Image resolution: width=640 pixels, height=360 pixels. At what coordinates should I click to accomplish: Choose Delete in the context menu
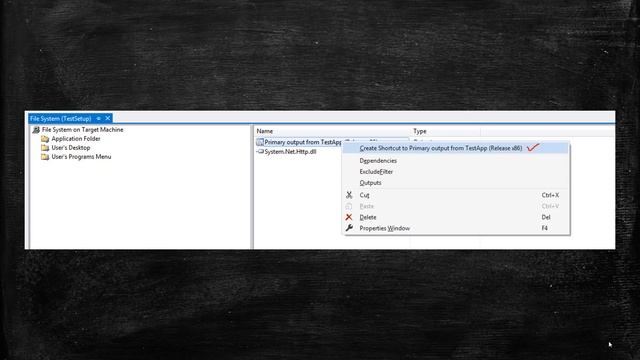[x=455, y=217]
